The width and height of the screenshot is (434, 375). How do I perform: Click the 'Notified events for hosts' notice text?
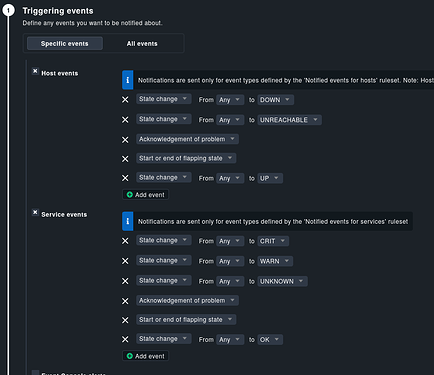286,80
